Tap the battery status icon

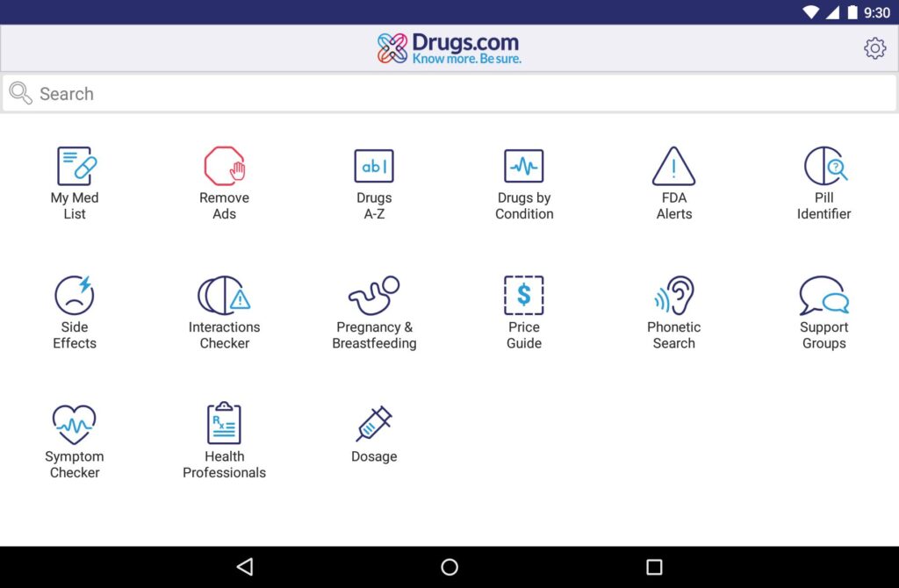coord(852,12)
